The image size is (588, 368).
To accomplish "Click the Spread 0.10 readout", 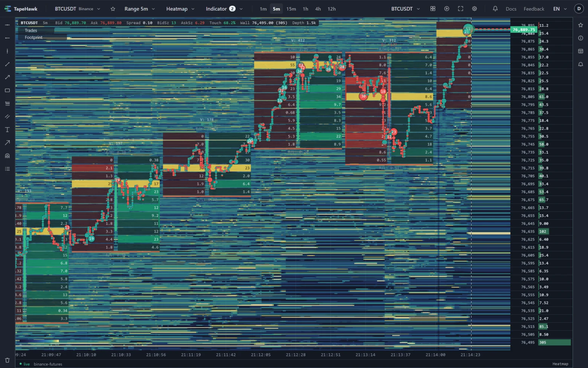I will (139, 23).
